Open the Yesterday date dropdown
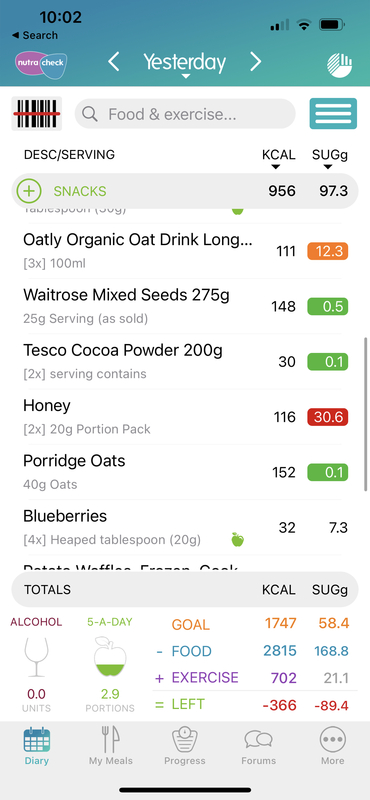The image size is (370, 800). click(185, 64)
